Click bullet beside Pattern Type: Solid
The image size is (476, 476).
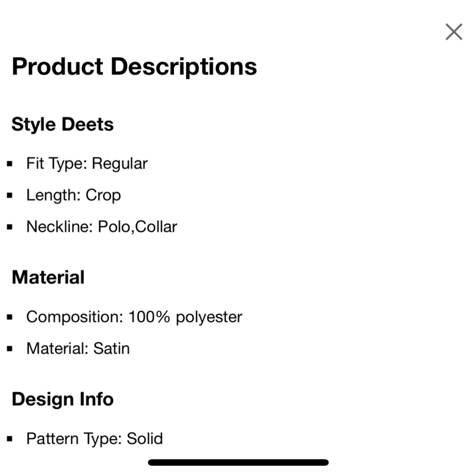click(10, 439)
